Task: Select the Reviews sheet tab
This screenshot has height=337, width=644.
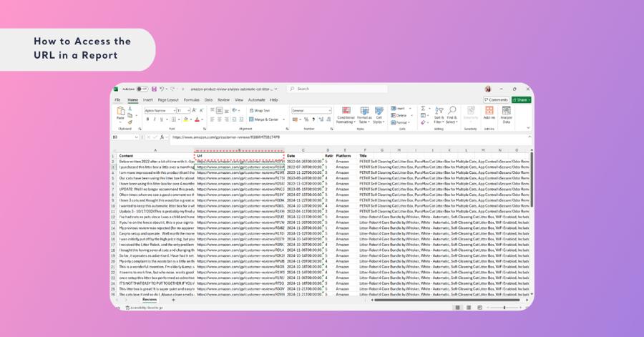Action: pos(150,300)
